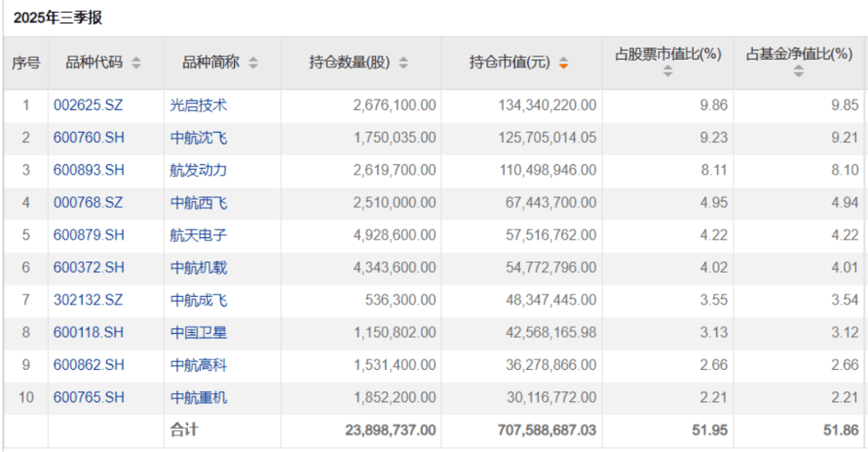Sort by 品种简称 column arrow icon

[253, 63]
